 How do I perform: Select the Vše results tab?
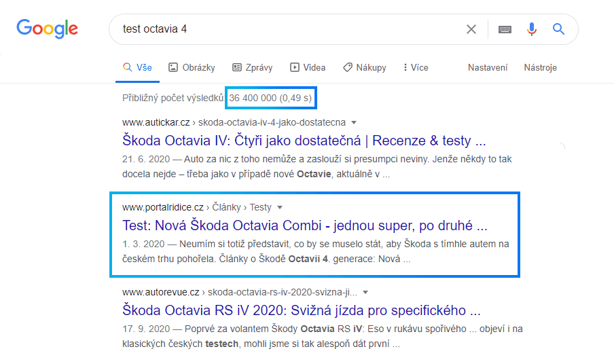(137, 67)
